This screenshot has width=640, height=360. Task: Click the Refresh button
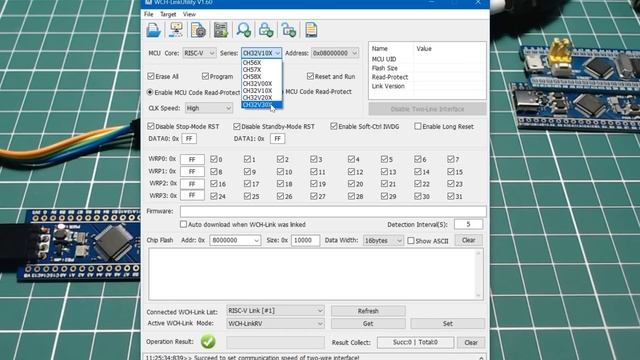click(368, 311)
